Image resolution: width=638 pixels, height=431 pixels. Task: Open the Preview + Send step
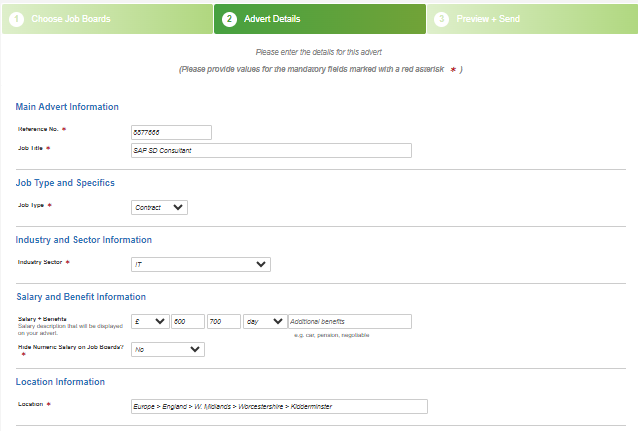point(532,19)
